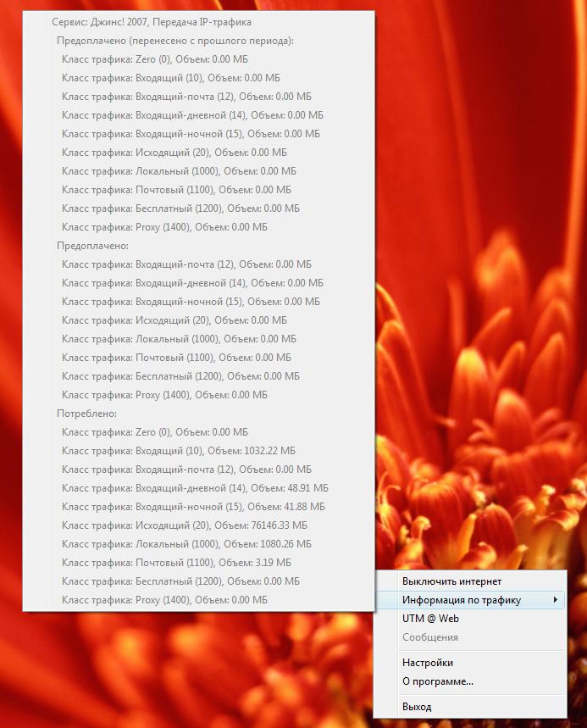This screenshot has height=728, width=587.
Task: Show the 'О программе...' dialog
Action: pyautogui.click(x=470, y=681)
